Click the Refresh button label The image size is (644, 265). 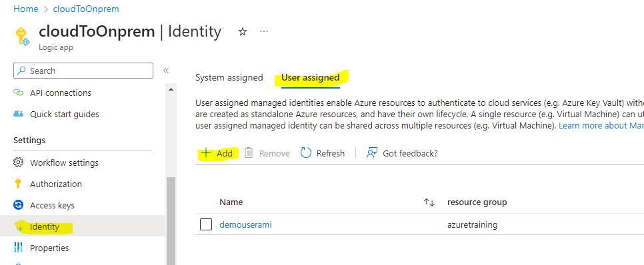pos(331,153)
